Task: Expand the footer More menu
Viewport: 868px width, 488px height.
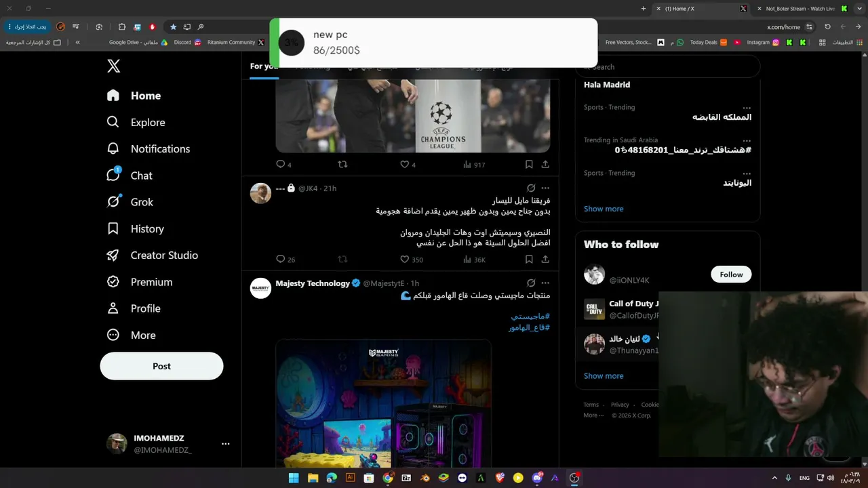Action: pos(593,415)
